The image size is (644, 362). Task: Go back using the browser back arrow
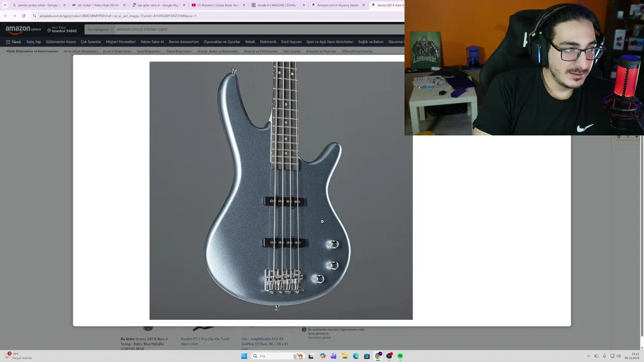coord(6,16)
